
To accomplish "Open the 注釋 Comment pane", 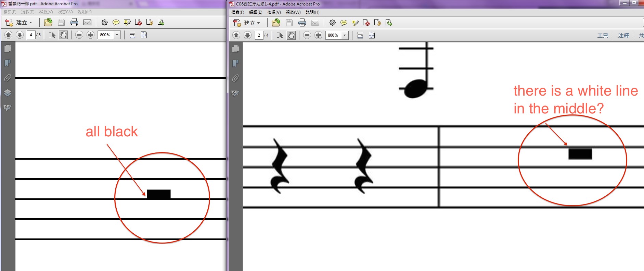I will pyautogui.click(x=623, y=35).
